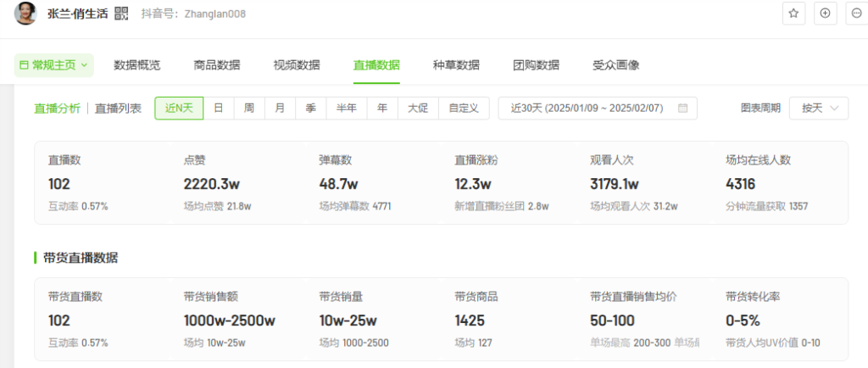Click the 直播分析 view link

[x=57, y=109]
